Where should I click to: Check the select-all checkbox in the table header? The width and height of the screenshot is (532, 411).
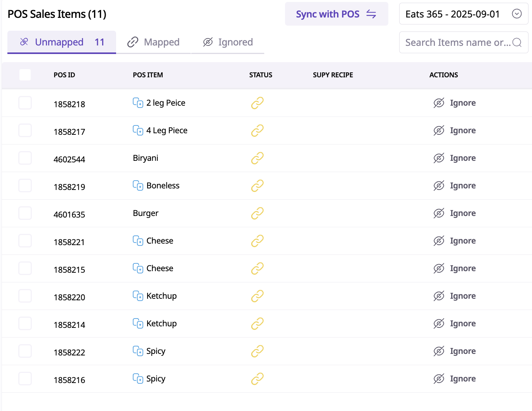point(25,75)
